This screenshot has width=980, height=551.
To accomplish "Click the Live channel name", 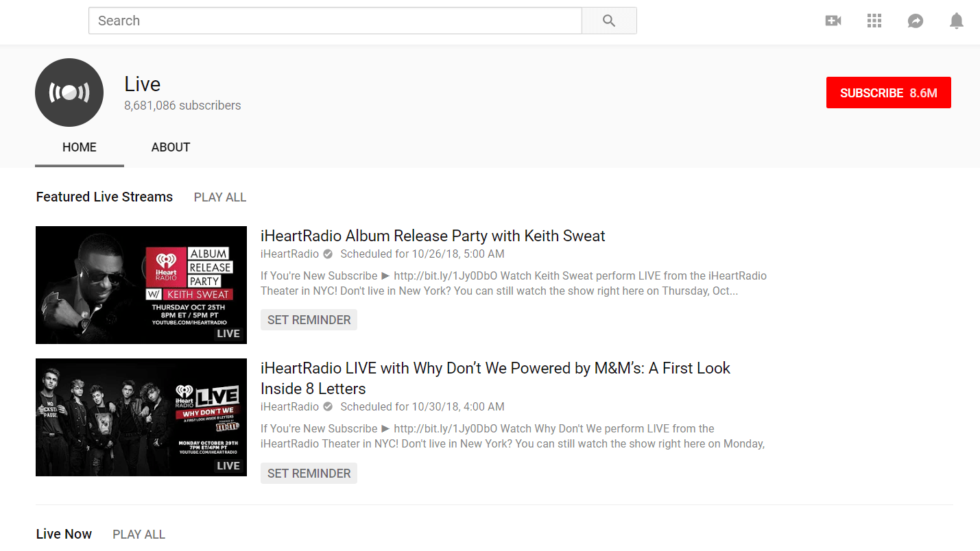I will 142,84.
